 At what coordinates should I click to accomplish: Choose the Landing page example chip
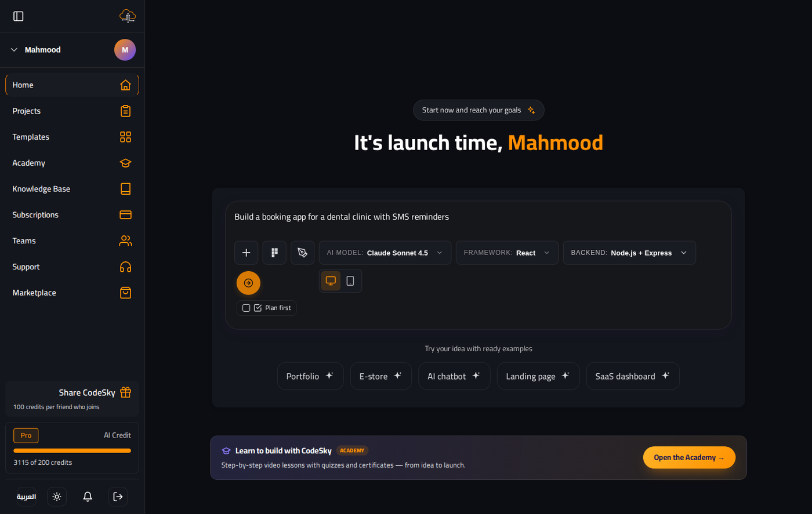538,376
